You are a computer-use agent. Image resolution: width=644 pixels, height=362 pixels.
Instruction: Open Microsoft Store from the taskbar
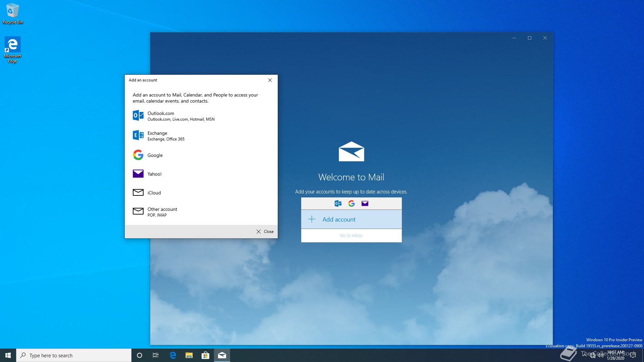[205, 355]
